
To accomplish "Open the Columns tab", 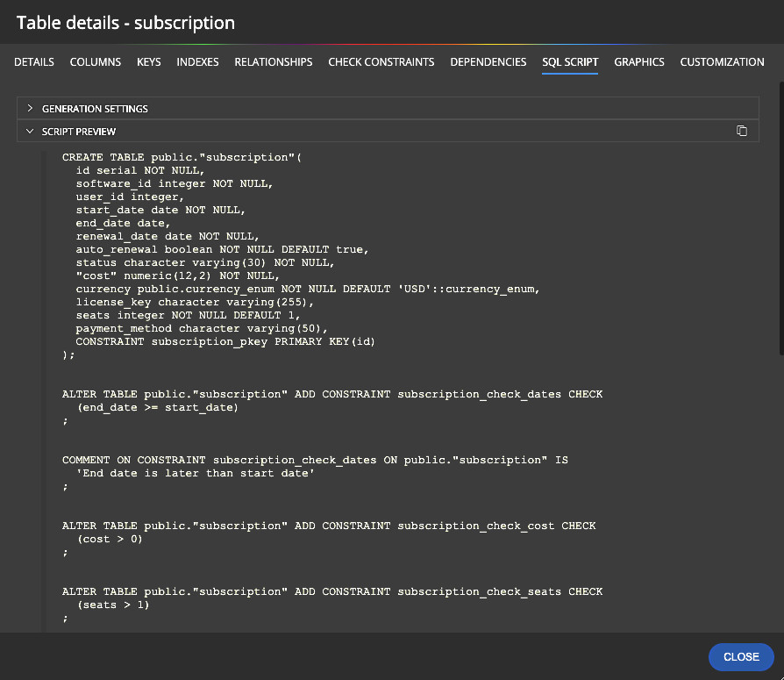I will [96, 62].
